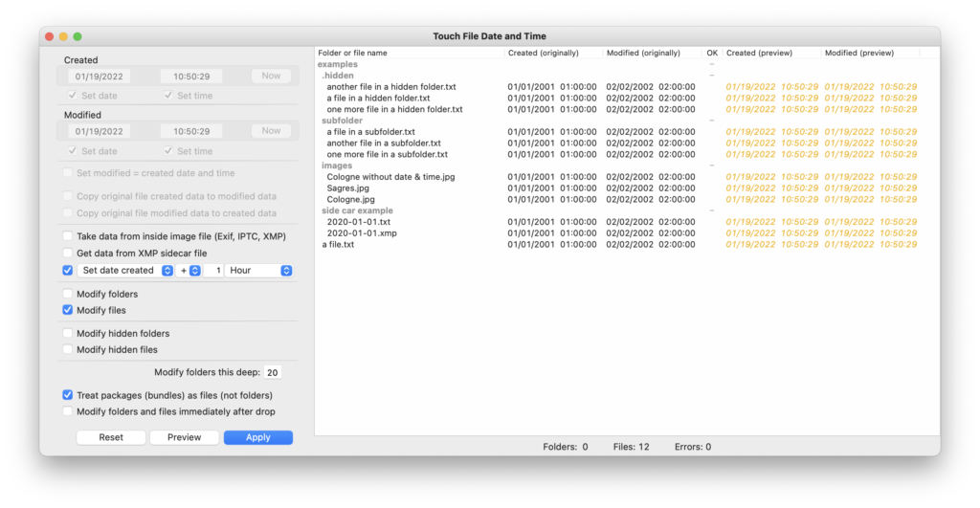Select another file in a subfolder.txt
Screen dimensions: 980x508
pyautogui.click(x=627, y=144)
